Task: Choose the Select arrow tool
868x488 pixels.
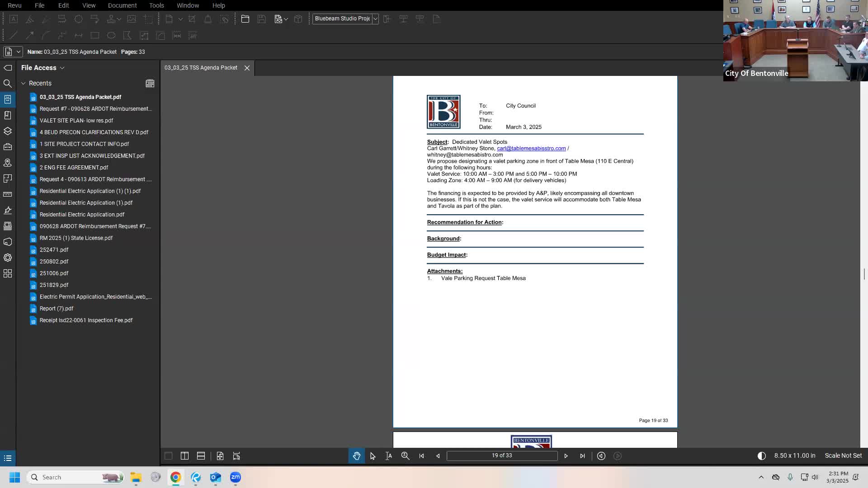Action: [373, 456]
